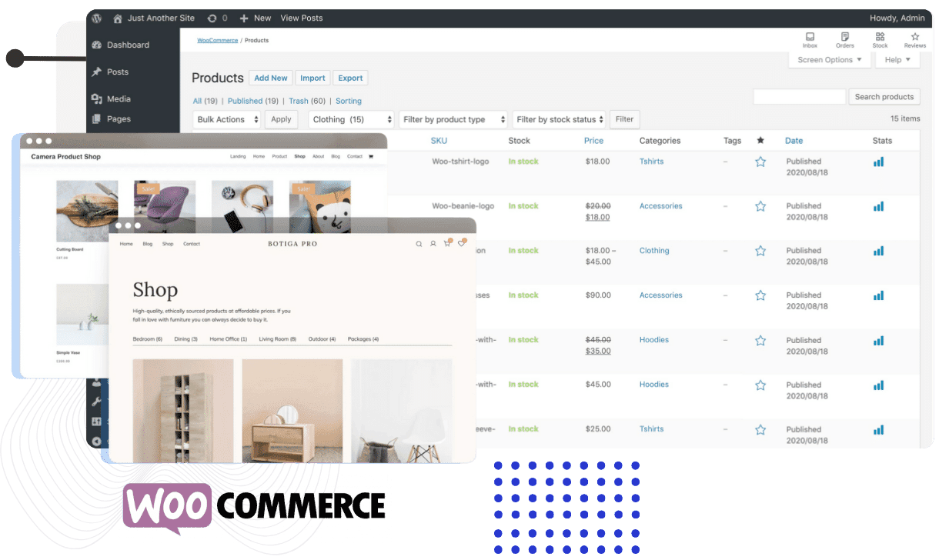Viewport: 949px width, 560px height.
Task: Select the Dining (3) category tab
Action: (x=186, y=339)
